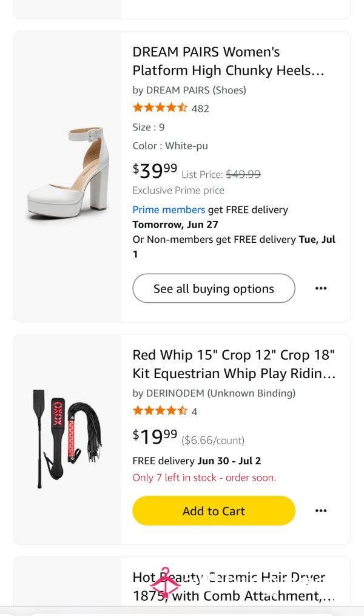Open more options for DREAM PAIRS heels
Viewport: 364px width, 616px height.
(x=321, y=288)
